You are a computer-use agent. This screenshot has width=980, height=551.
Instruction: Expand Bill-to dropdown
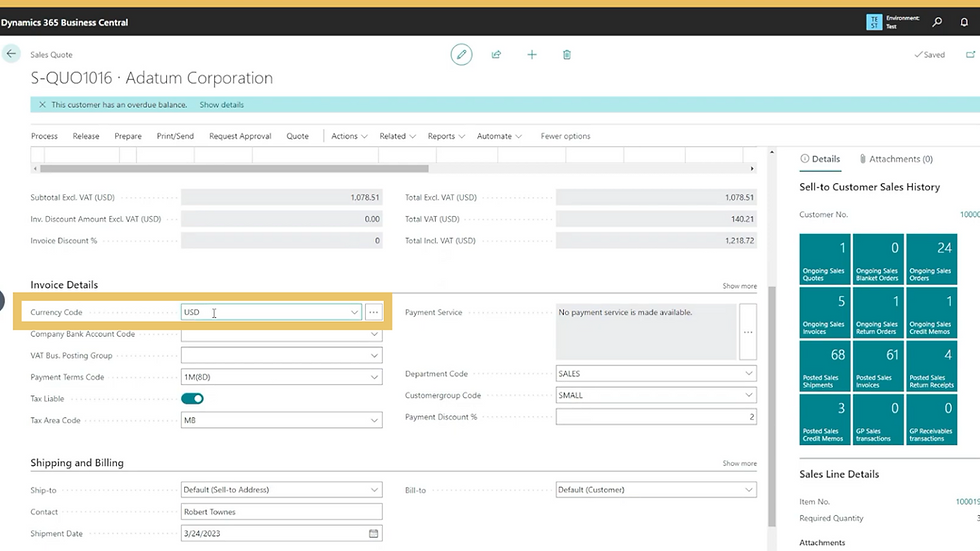(748, 490)
